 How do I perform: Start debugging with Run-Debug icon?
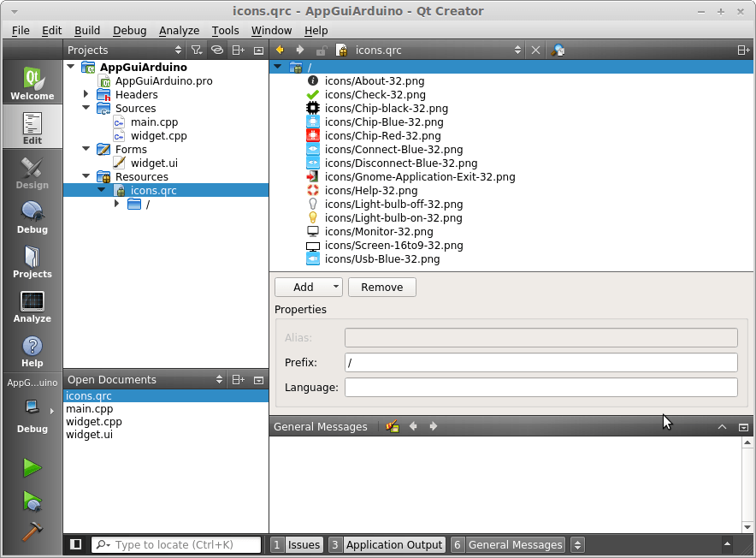(32, 501)
